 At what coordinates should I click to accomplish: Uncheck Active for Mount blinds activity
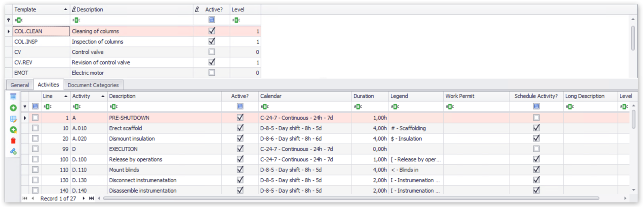coord(240,170)
